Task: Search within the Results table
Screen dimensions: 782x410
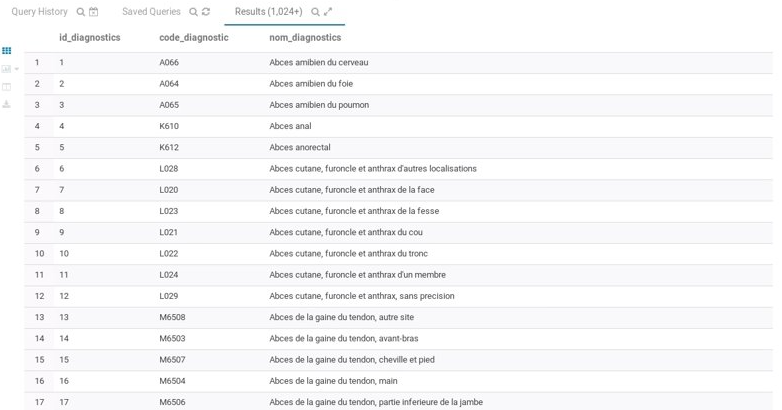Action: point(315,12)
